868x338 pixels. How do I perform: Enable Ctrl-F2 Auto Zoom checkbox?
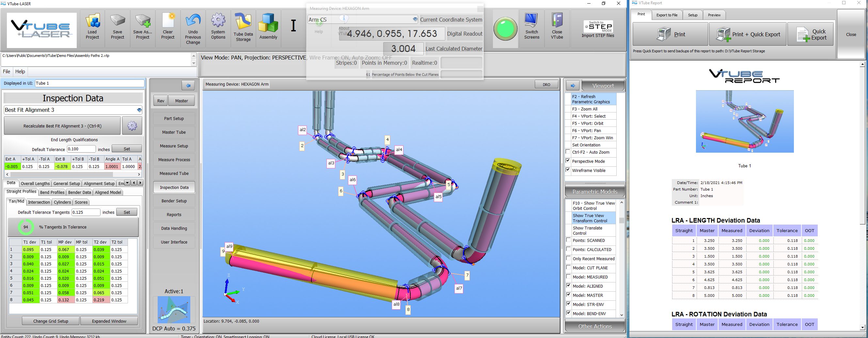coord(568,152)
